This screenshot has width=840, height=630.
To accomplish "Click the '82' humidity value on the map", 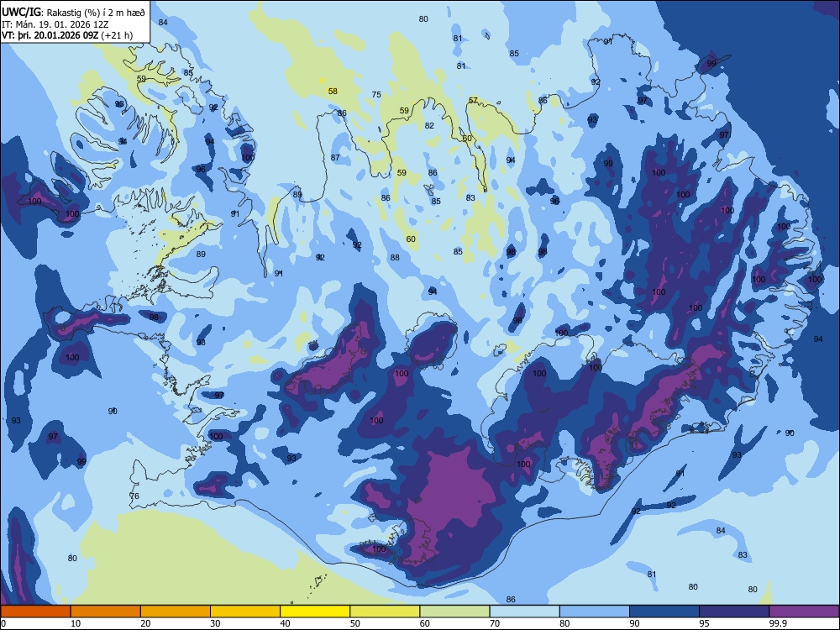I will pos(429,126).
